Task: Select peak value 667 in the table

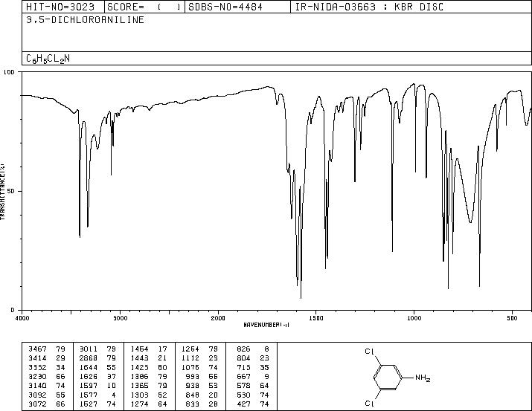Action: tap(243, 376)
